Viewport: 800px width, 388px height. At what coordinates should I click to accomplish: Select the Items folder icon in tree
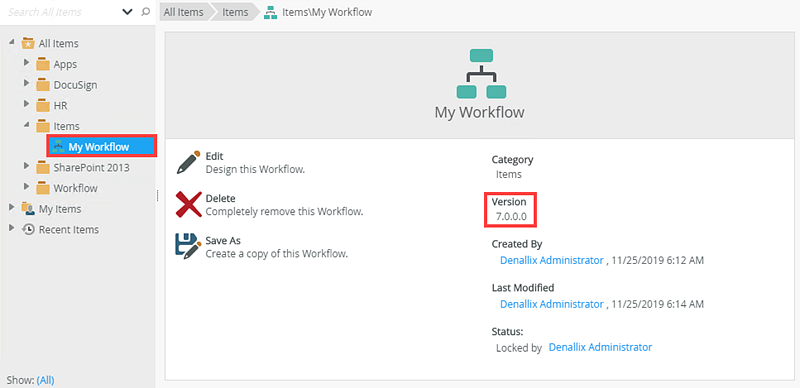point(43,126)
